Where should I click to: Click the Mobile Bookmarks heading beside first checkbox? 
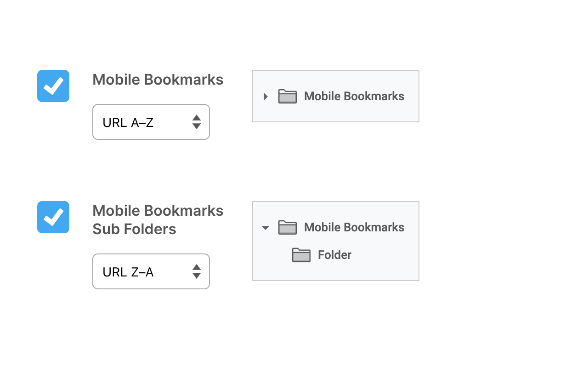(x=158, y=80)
